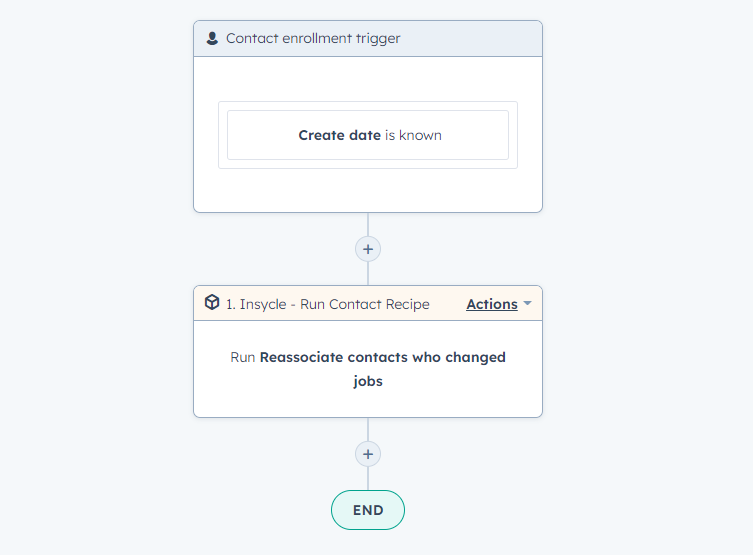
Task: Click the bold 'Create date' property name
Action: [x=339, y=135]
